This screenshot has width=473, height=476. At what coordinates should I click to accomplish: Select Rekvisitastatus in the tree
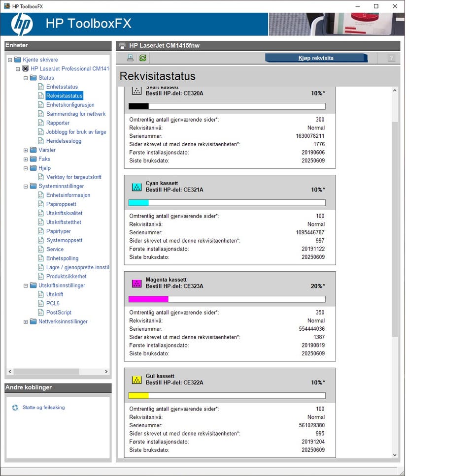[65, 95]
